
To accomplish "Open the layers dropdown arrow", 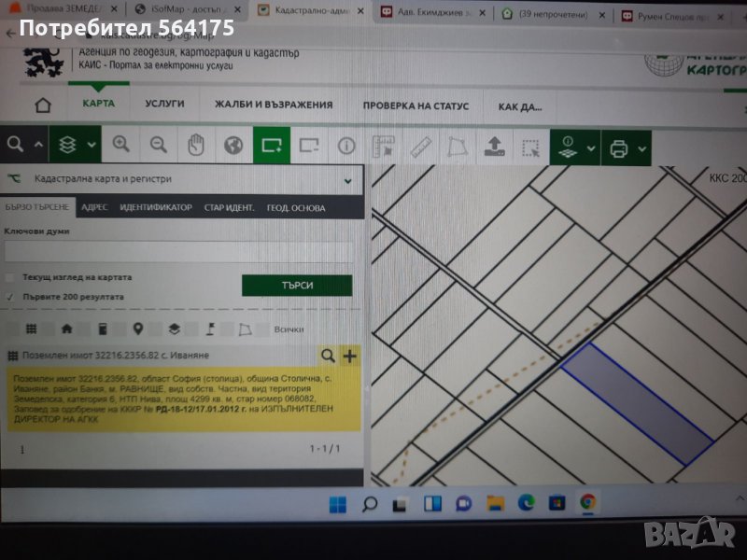I will click(92, 145).
